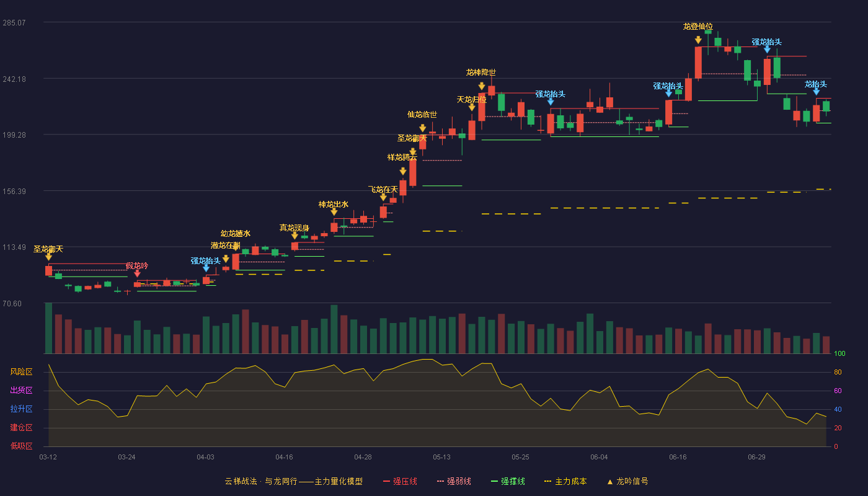
Task: Click the red arrow below 假龙吟
Action: [137, 273]
